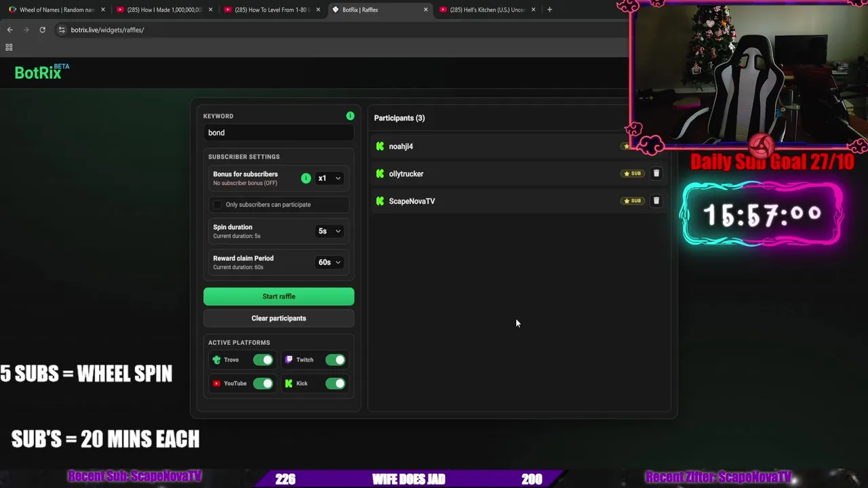The width and height of the screenshot is (868, 488).
Task: Toggle the YouTube platform switch
Action: tap(263, 384)
